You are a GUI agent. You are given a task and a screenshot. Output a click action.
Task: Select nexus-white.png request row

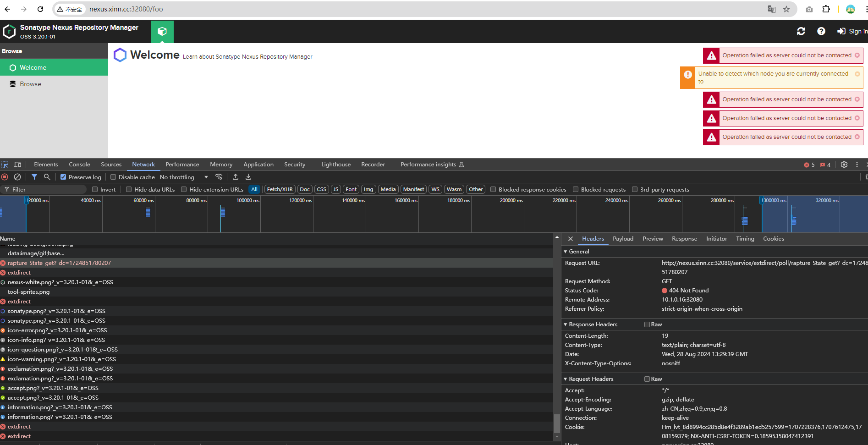point(276,282)
